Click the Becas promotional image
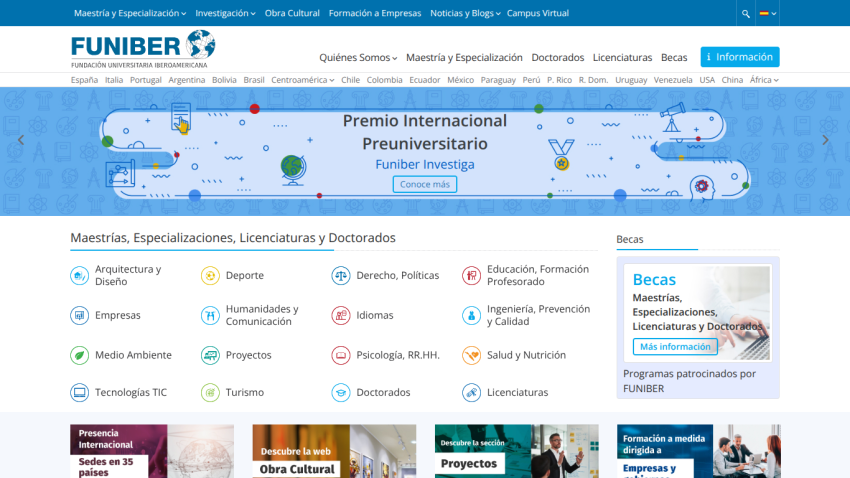Image resolution: width=850 pixels, height=478 pixels. pos(698,313)
